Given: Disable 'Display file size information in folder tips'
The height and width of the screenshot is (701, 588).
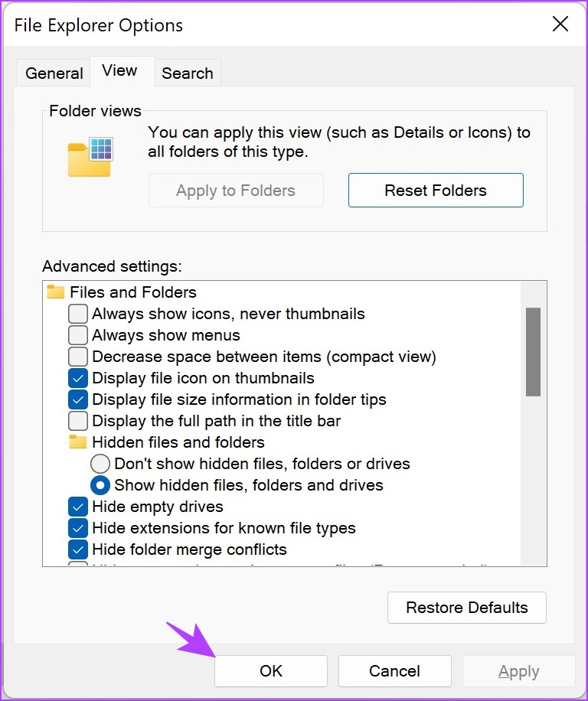Looking at the screenshot, I should pos(77,399).
